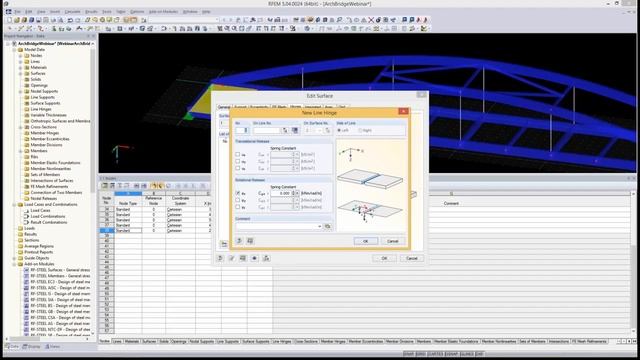This screenshot has height=360, width=640.
Task: Select Printout Reports in navigator tree
Action: pyautogui.click(x=39, y=252)
